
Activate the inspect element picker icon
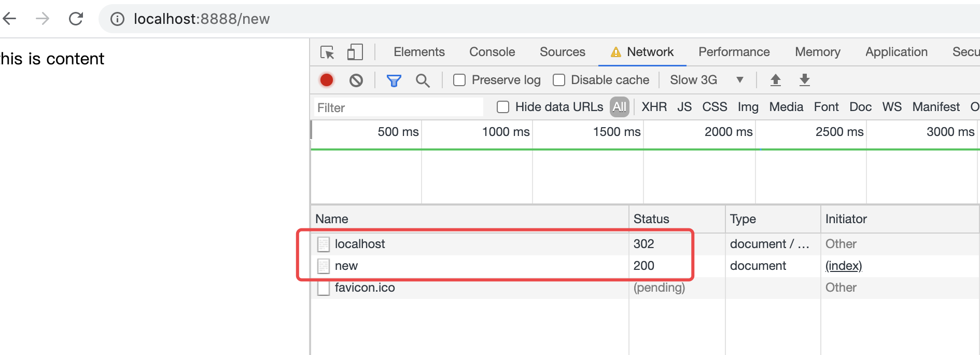click(x=327, y=52)
